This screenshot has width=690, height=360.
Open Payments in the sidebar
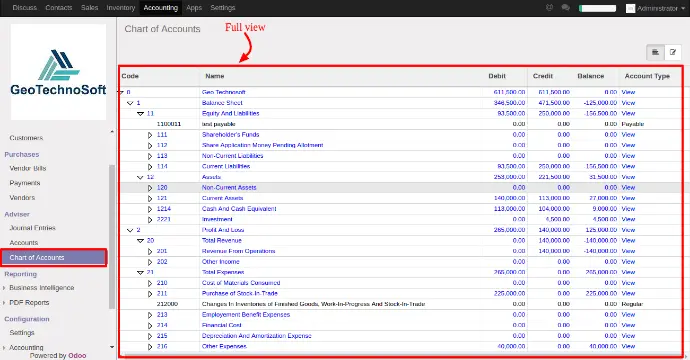pyautogui.click(x=25, y=183)
